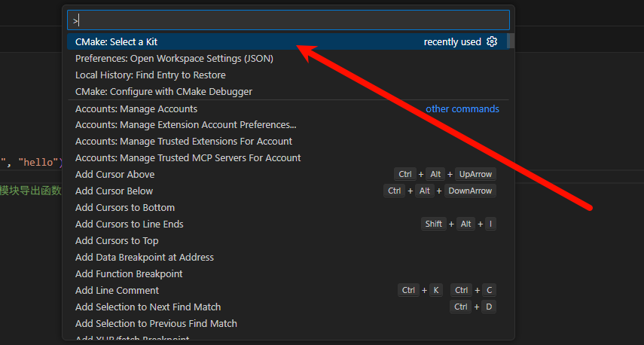This screenshot has height=345, width=644.
Task: Run Add Line Comment command
Action: 287,290
